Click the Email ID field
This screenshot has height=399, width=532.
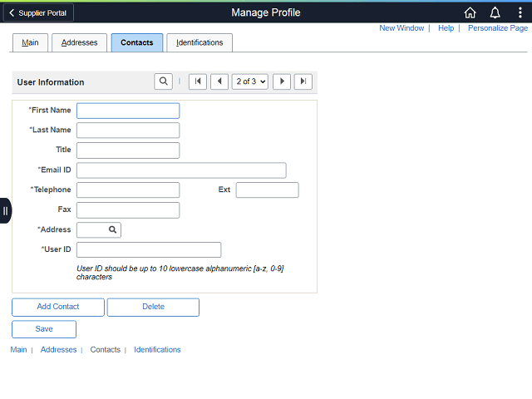click(x=181, y=170)
